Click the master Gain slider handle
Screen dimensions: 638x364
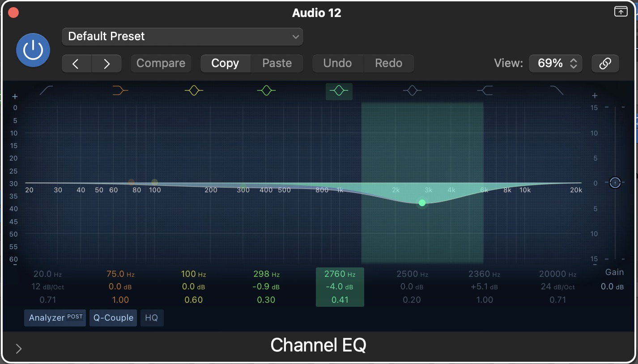(615, 182)
